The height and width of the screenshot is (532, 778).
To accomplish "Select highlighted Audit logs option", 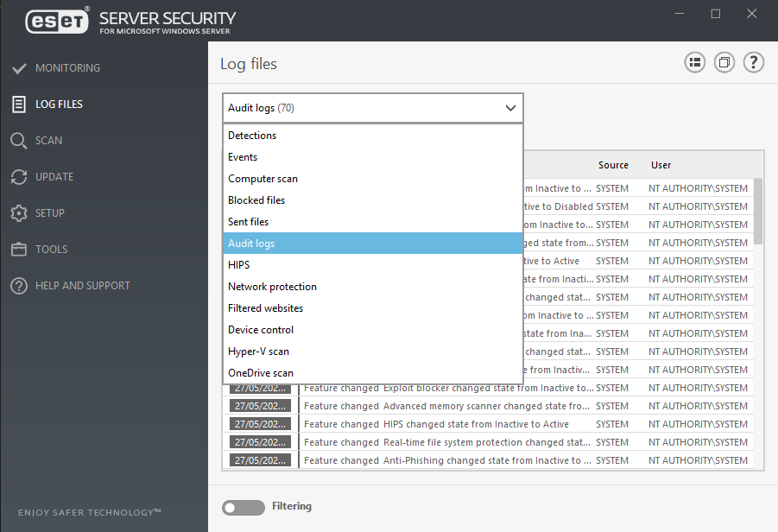I will [x=373, y=244].
